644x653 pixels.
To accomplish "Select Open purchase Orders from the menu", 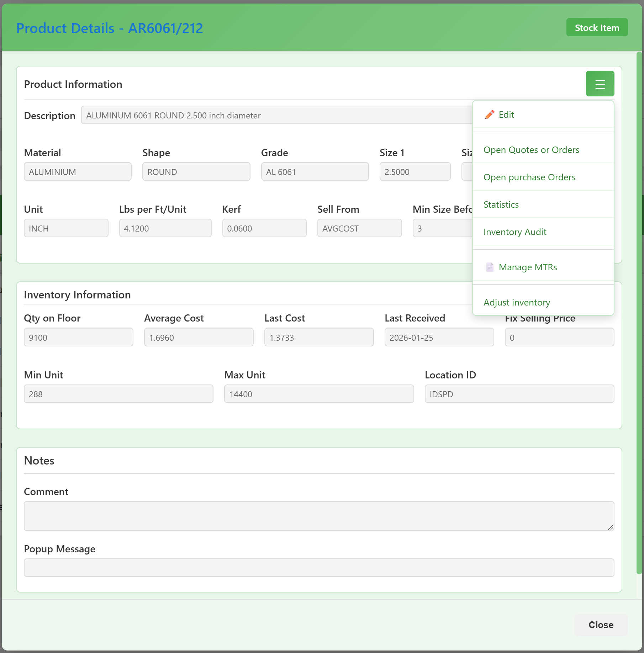I will pos(529,177).
